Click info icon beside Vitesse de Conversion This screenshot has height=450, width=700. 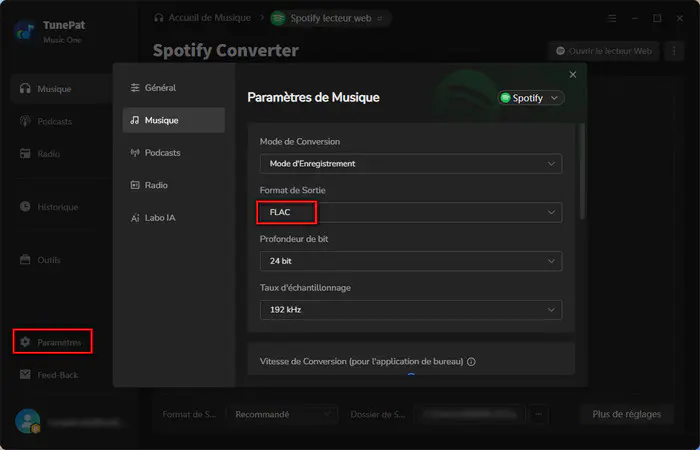(471, 362)
